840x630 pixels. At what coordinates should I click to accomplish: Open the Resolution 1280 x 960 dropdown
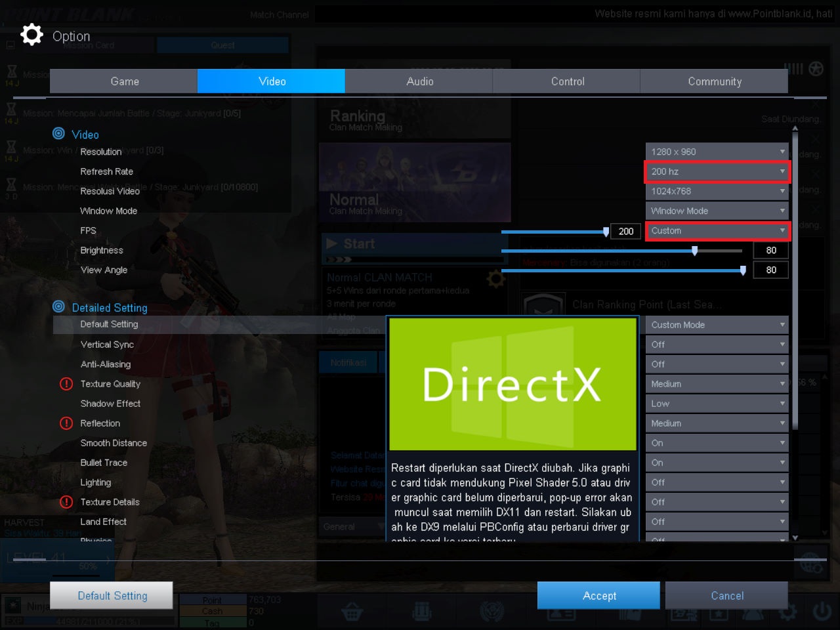point(717,152)
